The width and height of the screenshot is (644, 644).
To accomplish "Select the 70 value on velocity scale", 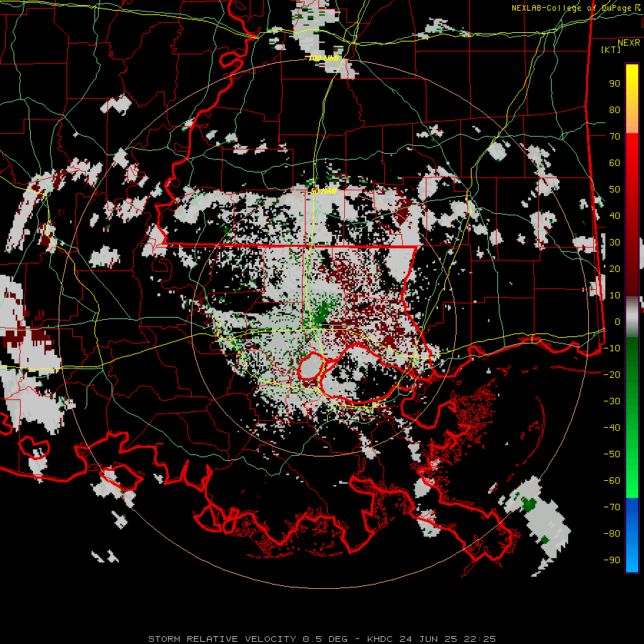I will pyautogui.click(x=615, y=137).
